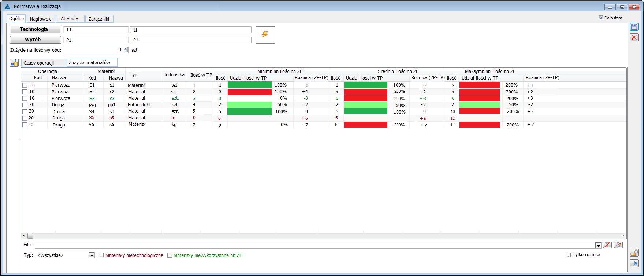
Task: Click the Technologia code field containing T1
Action: [x=96, y=30]
